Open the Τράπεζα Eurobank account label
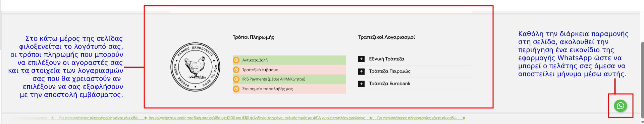 point(389,84)
